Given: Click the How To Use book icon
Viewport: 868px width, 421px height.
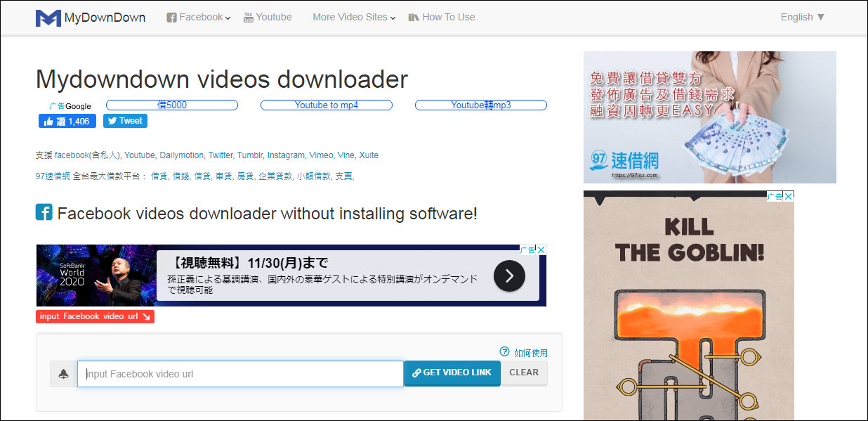Looking at the screenshot, I should pos(414,17).
